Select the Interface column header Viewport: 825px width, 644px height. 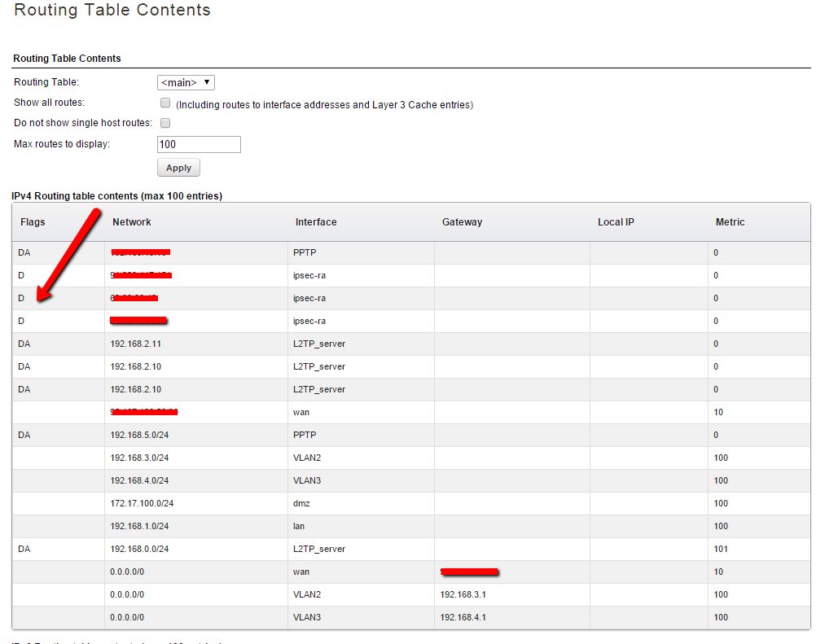coord(316,222)
